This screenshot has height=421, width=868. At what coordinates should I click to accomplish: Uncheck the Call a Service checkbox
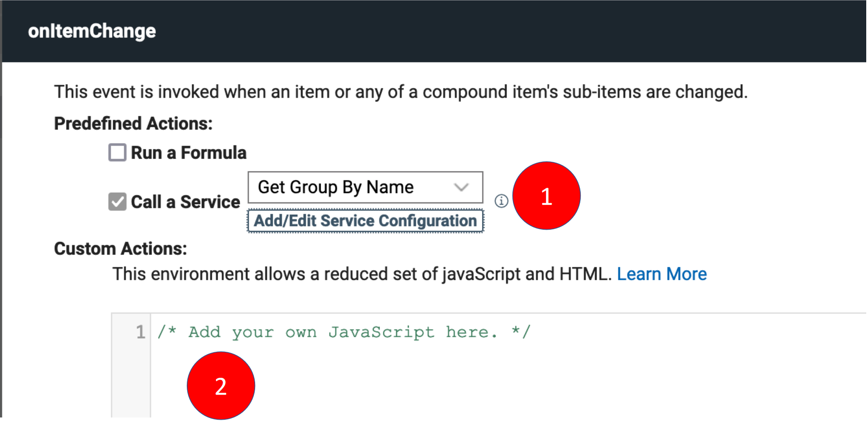pos(118,202)
